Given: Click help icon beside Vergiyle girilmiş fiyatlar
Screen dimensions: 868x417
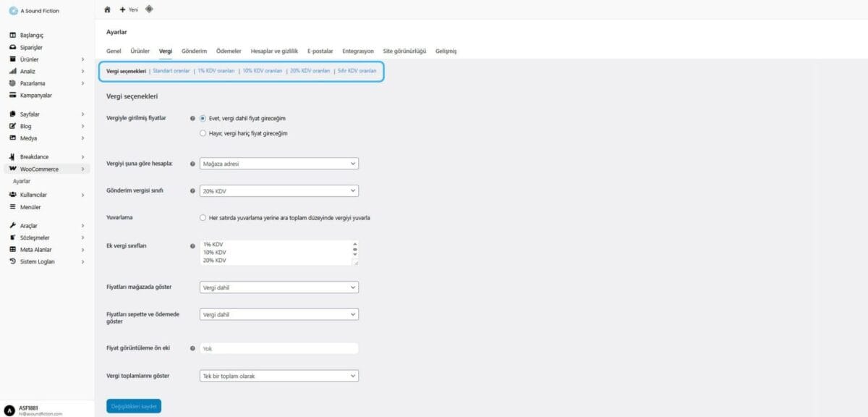Looking at the screenshot, I should [192, 118].
